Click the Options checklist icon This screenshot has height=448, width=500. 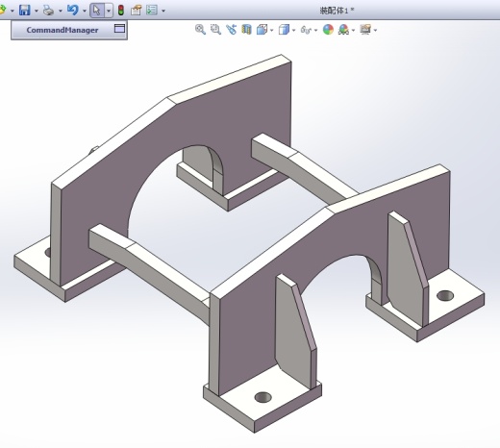(x=152, y=10)
